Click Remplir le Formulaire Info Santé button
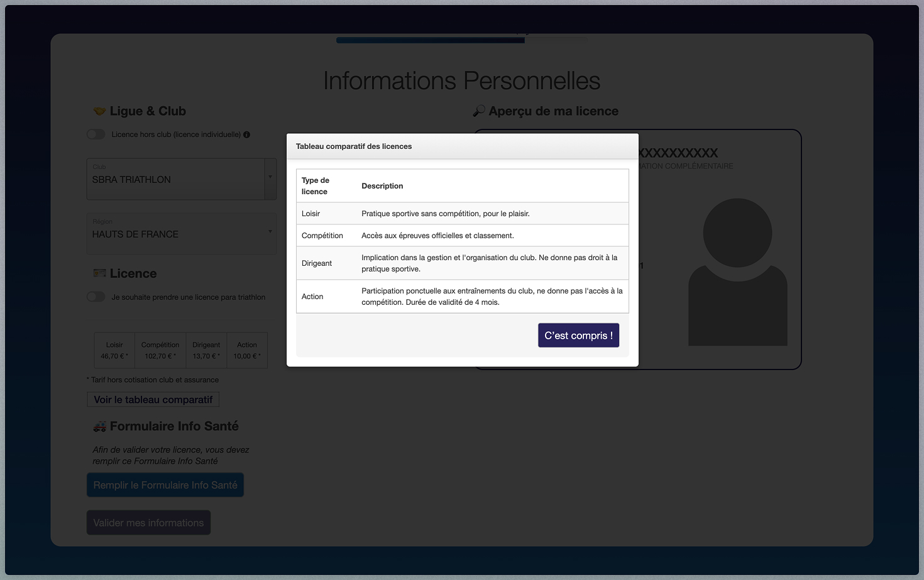This screenshot has height=580, width=924. (165, 485)
